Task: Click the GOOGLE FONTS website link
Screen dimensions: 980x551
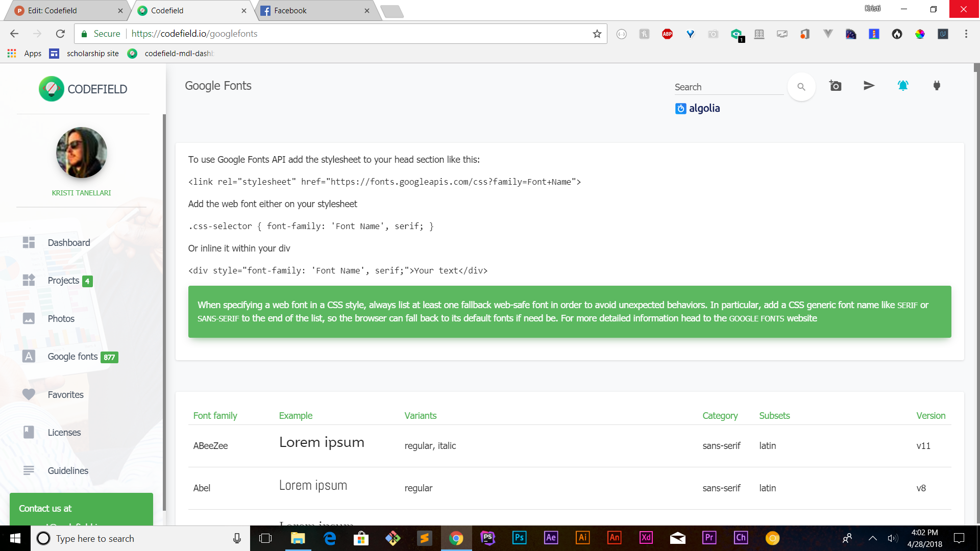Action: (x=756, y=319)
